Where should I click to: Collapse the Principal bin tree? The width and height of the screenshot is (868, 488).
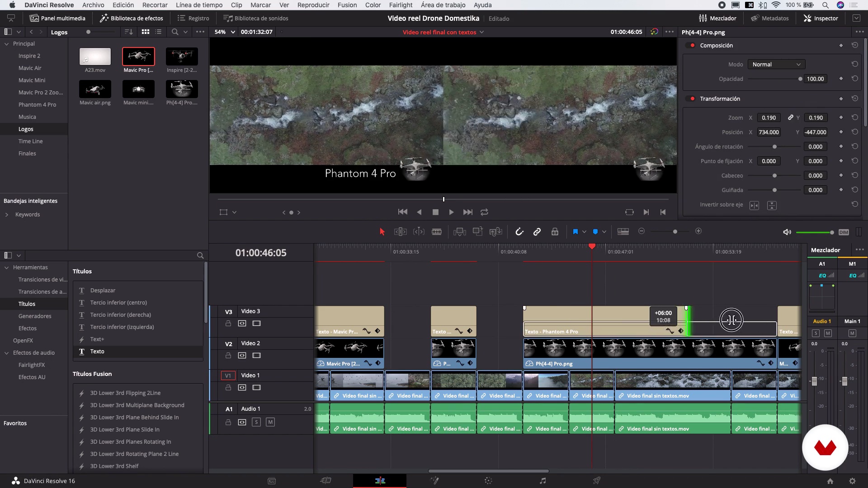point(7,44)
